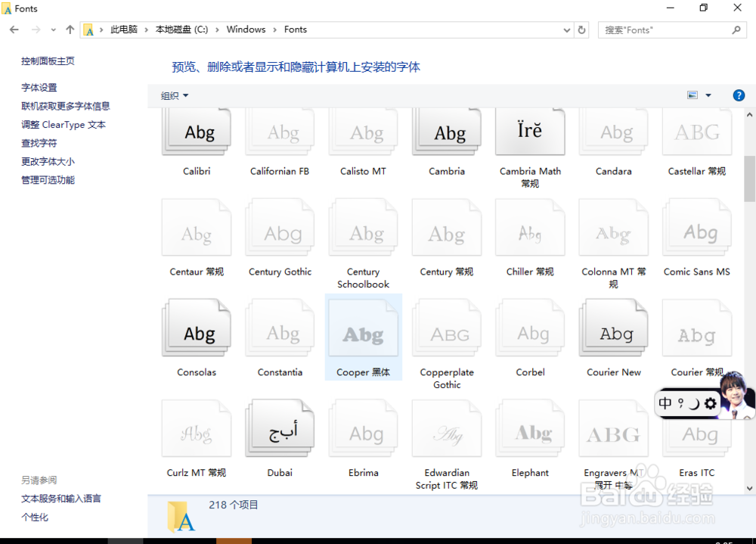This screenshot has width=756, height=544.
Task: Click the 本地磁盘 (C:) breadcrumb segment
Action: (x=181, y=30)
